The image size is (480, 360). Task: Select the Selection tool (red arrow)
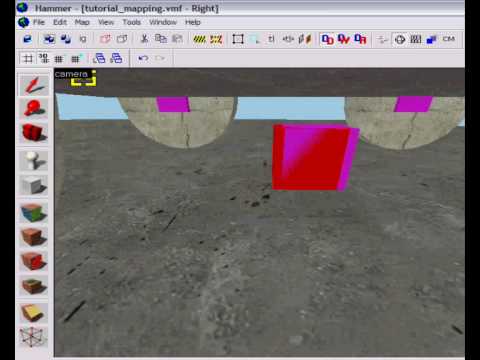(34, 85)
